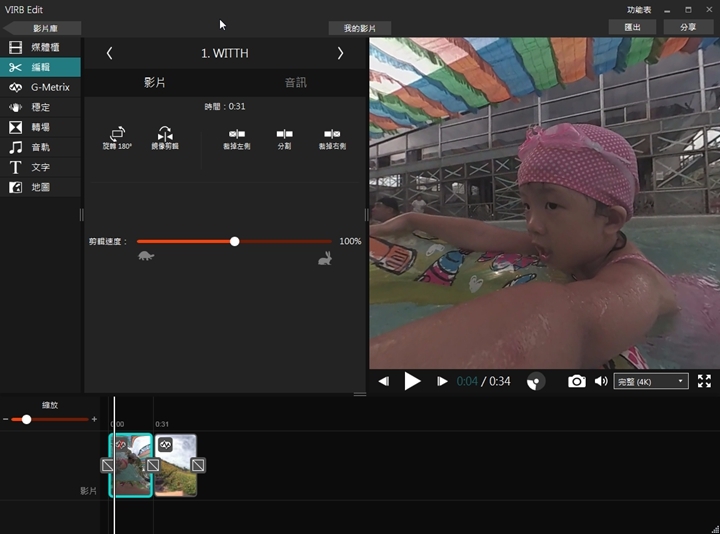Open the 轉場 transitions panel
Viewport: 720px width, 534px height.
(40, 127)
